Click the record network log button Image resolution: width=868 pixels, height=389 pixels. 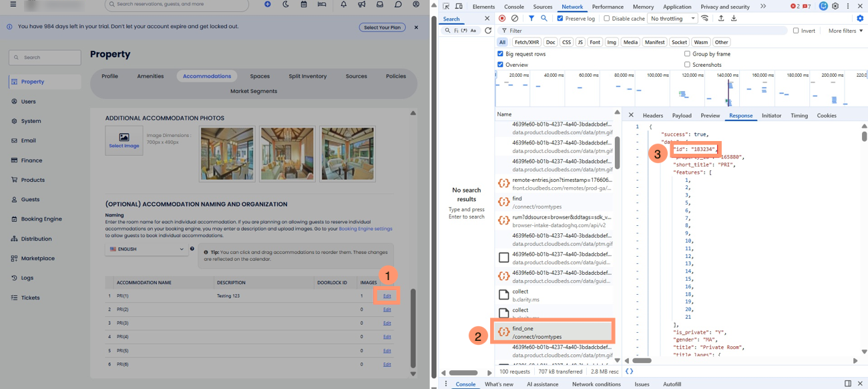(x=502, y=19)
